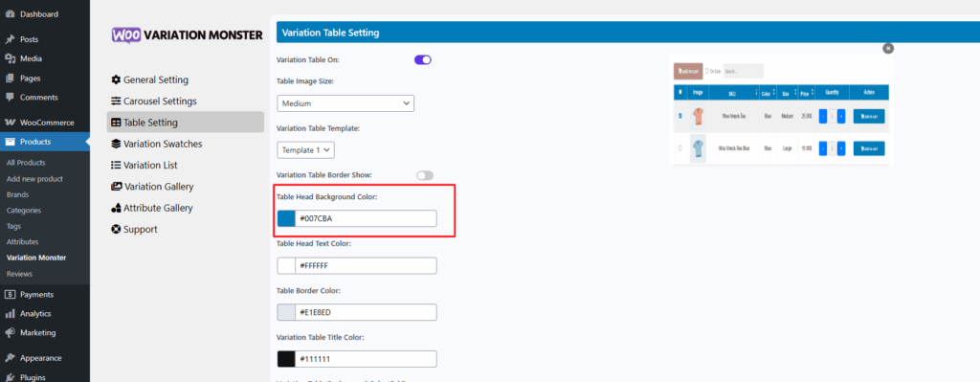Viewport: 980px width, 382px height.
Task: Click Table Head Text Color swatch
Action: point(286,266)
